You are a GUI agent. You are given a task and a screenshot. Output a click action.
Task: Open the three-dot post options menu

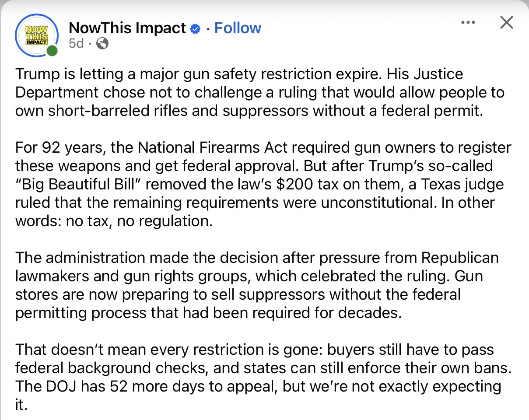tap(468, 22)
